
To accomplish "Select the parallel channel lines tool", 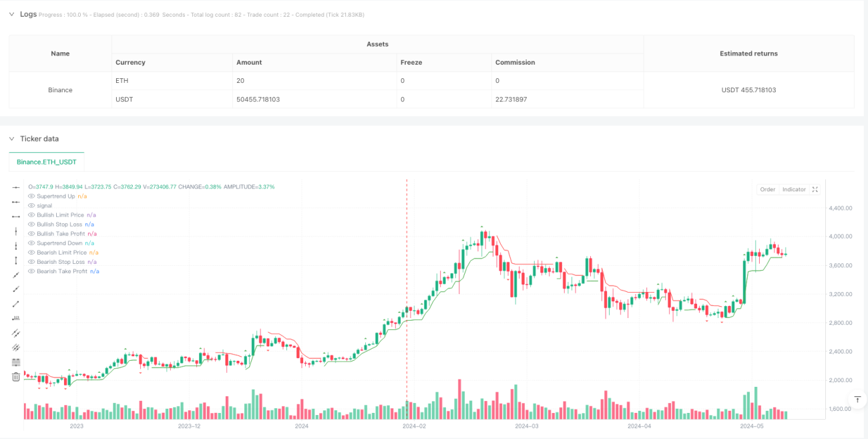I will [16, 333].
